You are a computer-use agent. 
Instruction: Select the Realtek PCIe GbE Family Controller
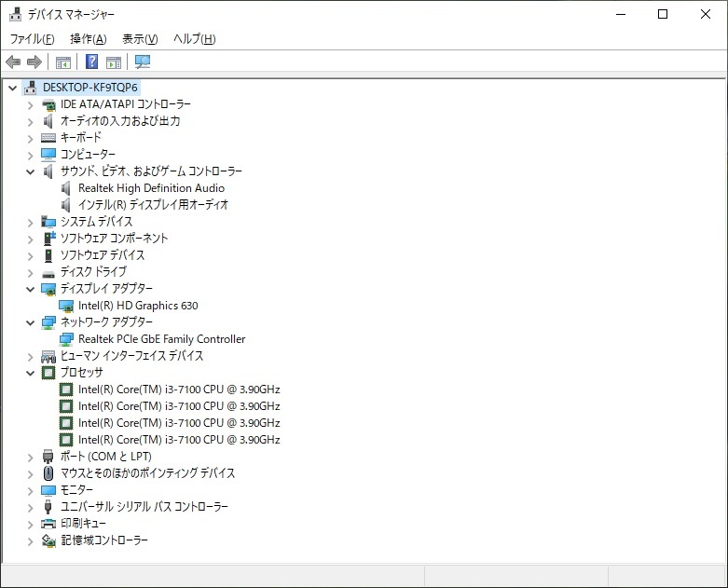tap(161, 339)
